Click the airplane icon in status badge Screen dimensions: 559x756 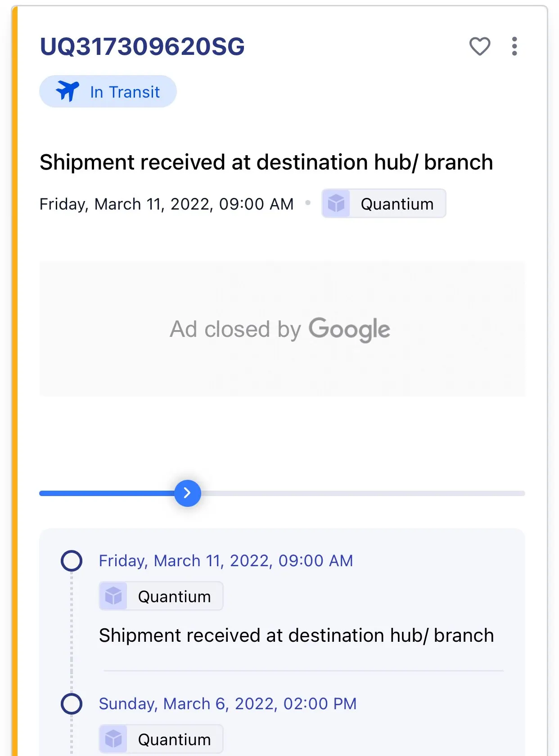pos(68,91)
